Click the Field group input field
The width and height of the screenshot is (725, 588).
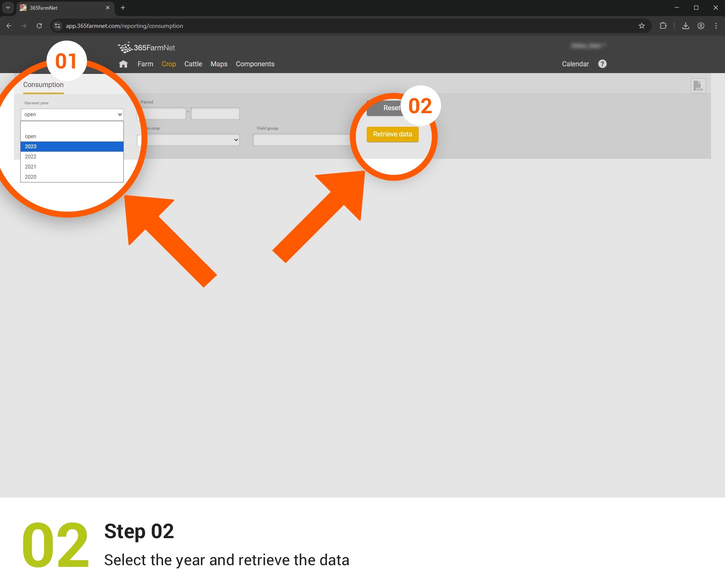tap(302, 140)
